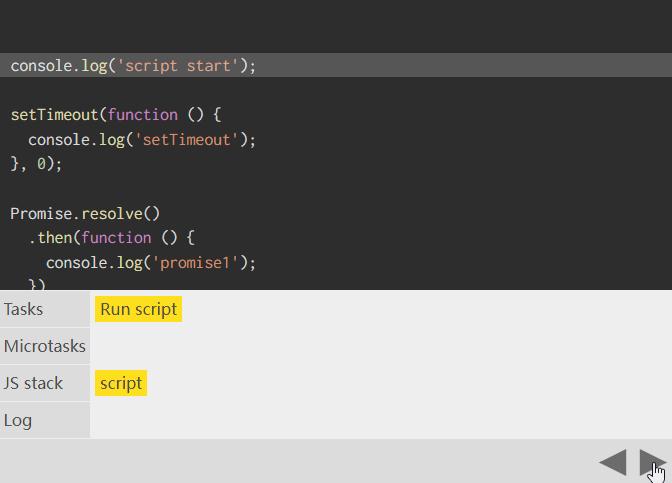Click the .then(function () line
The height and width of the screenshot is (483, 672).
point(111,238)
